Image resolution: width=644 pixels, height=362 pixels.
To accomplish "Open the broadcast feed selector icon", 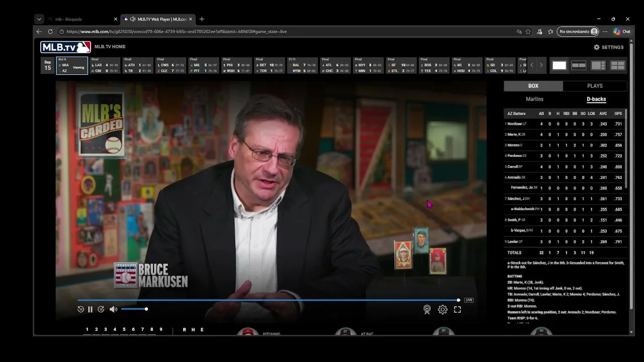I will [x=427, y=310].
